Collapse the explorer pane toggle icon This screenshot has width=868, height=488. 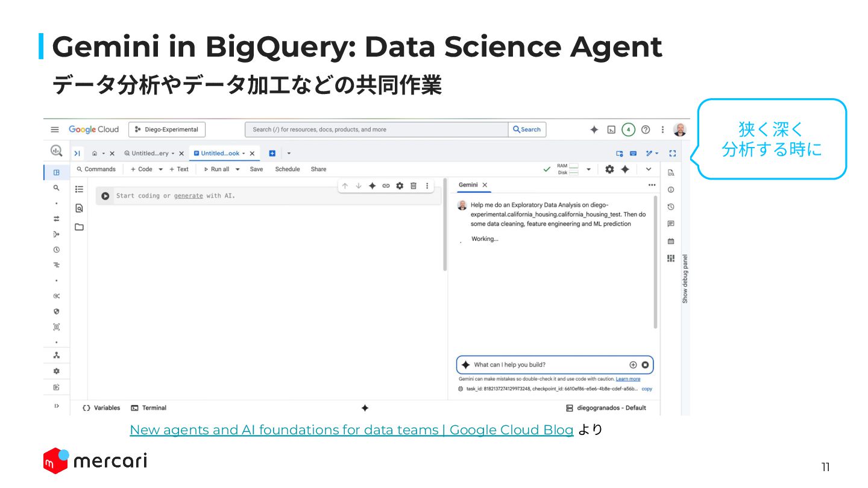click(x=77, y=154)
